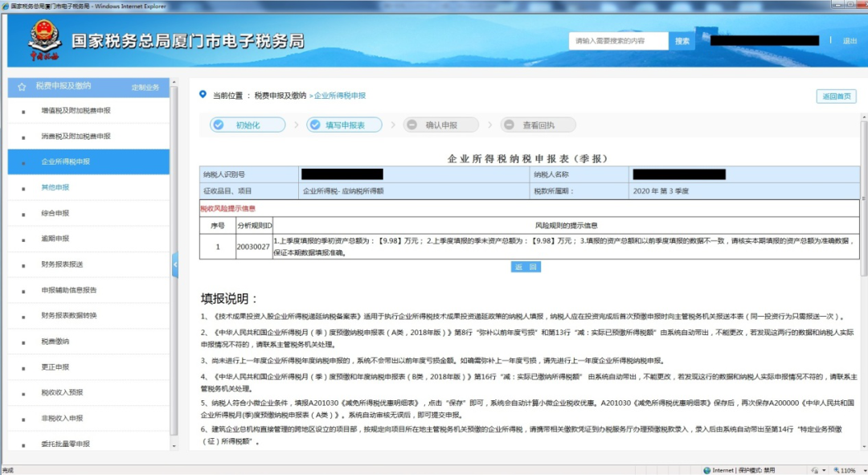Focus the 请输入需要搜索的内容 search field
This screenshot has width=868, height=475.
point(618,41)
